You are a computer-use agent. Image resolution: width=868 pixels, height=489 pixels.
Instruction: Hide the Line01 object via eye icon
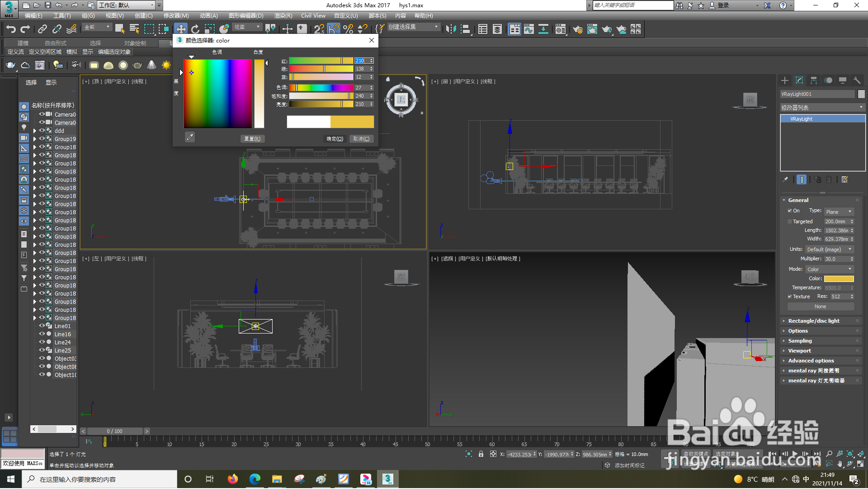42,326
